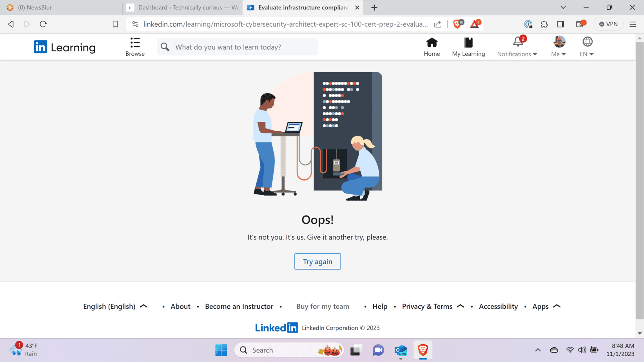This screenshot has height=362, width=644.
Task: Click the VPN button
Action: coord(608,24)
